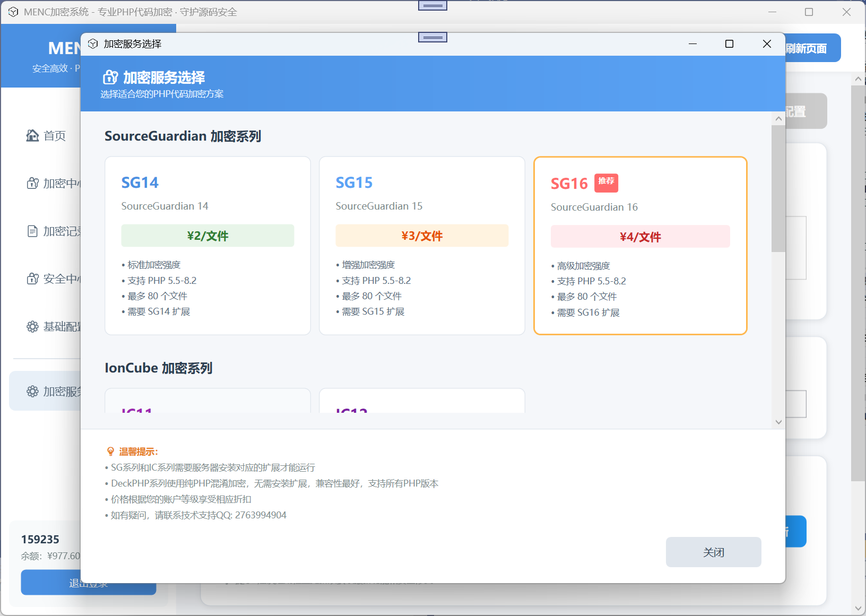Click the main window scrollbar up arrow
This screenshot has height=616, width=866.
pyautogui.click(x=858, y=79)
